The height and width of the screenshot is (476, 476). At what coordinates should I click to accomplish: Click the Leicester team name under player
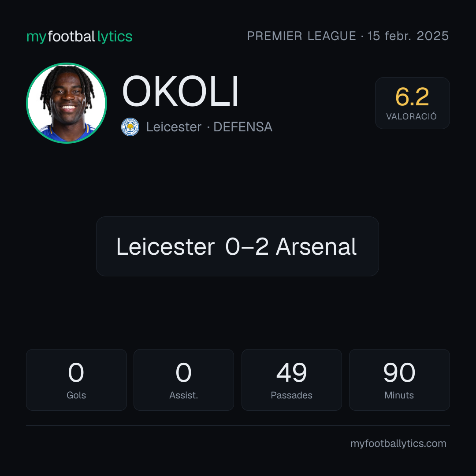click(174, 127)
